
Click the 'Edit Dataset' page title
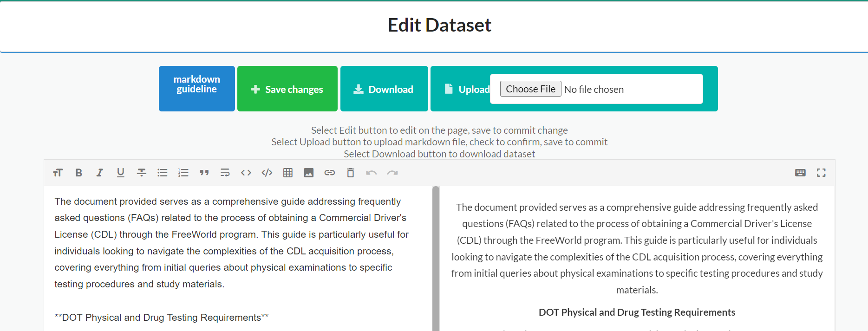(x=439, y=25)
